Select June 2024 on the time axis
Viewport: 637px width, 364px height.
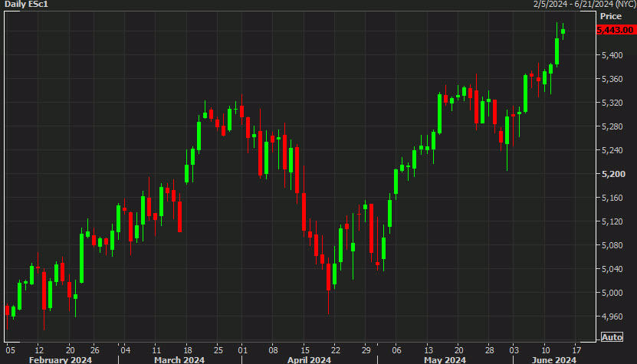point(553,359)
